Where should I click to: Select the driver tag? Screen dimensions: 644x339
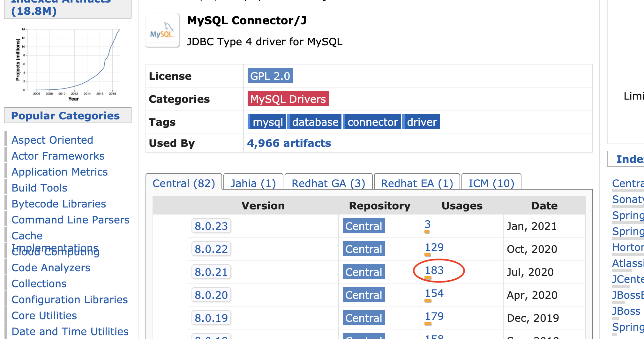[x=422, y=122]
